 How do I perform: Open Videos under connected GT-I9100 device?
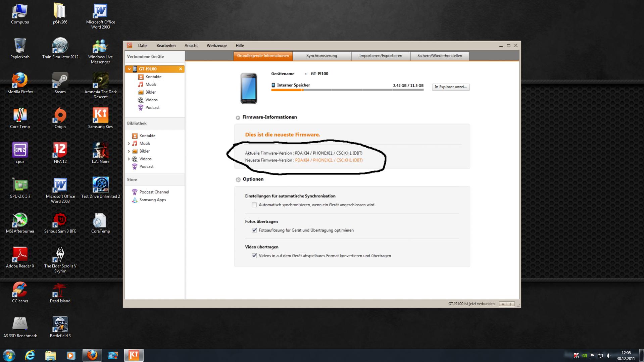pyautogui.click(x=148, y=100)
